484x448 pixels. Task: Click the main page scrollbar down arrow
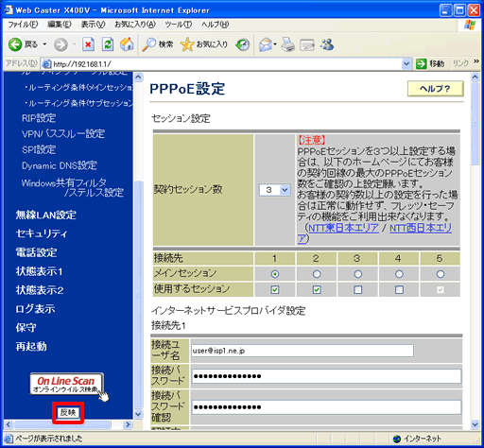pos(475,424)
